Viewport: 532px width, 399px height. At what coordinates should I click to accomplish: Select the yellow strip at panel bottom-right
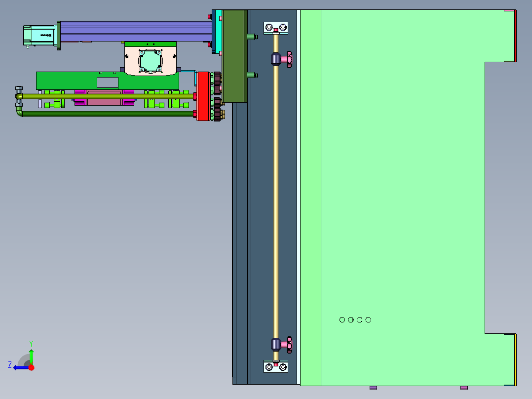point(515,359)
